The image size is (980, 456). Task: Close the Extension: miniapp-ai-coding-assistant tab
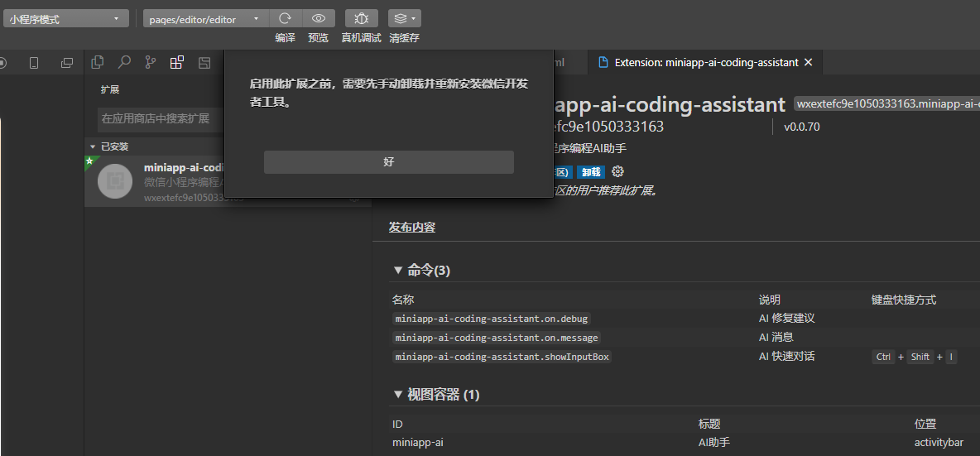tap(808, 62)
